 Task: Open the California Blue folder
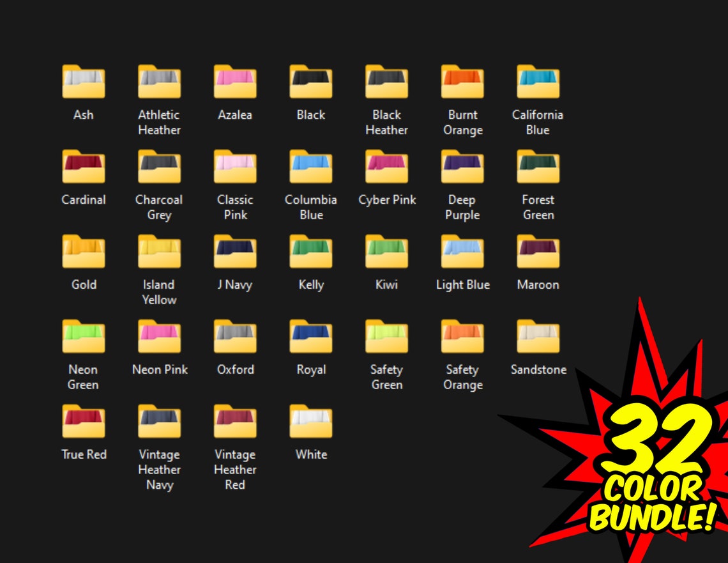(x=538, y=82)
